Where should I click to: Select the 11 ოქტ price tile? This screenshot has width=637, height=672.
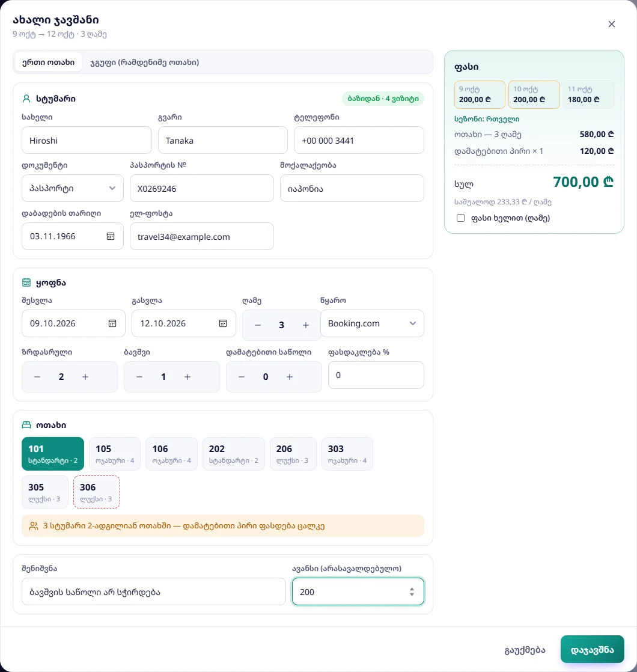tap(588, 94)
